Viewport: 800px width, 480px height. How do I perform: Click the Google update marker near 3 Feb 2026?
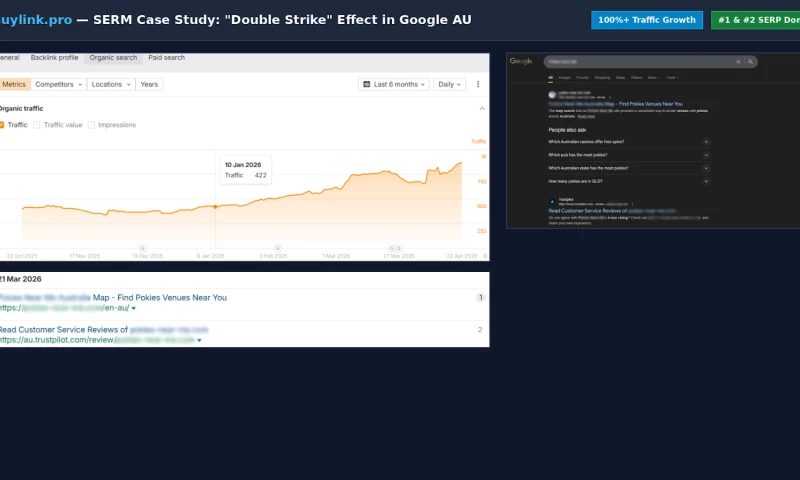278,248
